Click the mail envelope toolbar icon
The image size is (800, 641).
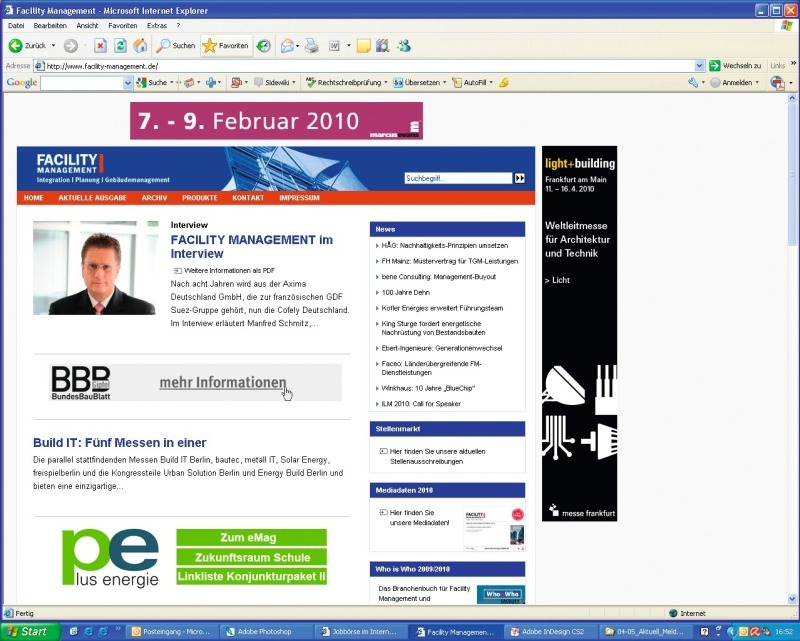coord(287,46)
